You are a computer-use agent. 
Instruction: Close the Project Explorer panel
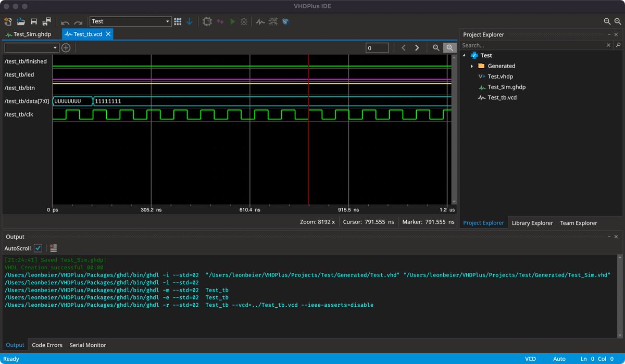617,34
